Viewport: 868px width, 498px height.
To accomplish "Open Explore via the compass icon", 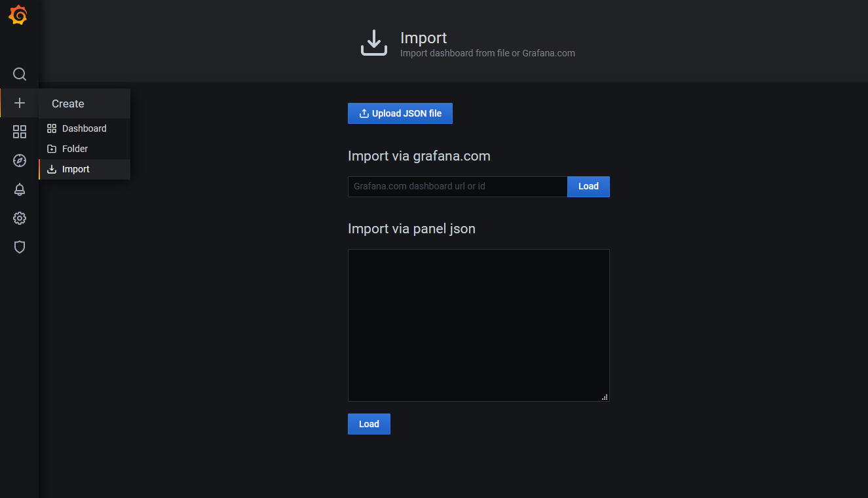I will pos(20,161).
